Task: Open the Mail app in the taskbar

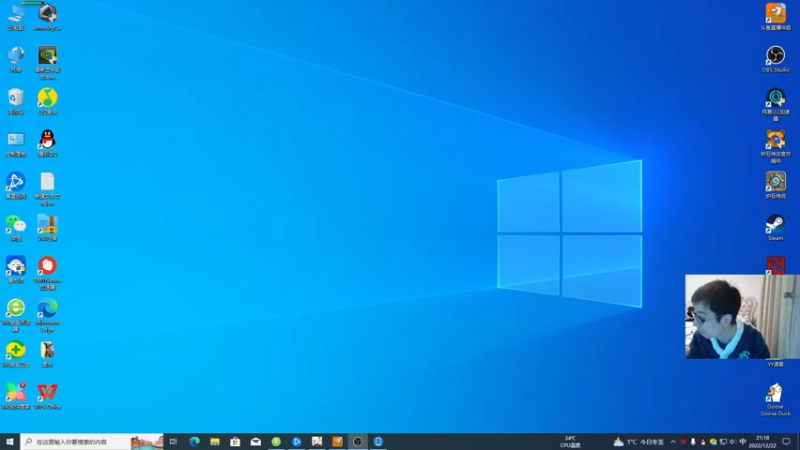Action: click(256, 441)
